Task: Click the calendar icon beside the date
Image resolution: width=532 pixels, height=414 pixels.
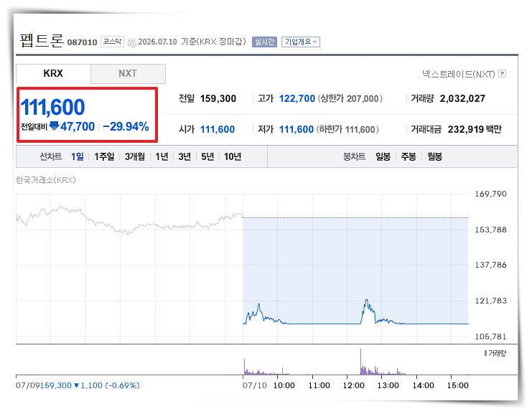Action: (131, 43)
